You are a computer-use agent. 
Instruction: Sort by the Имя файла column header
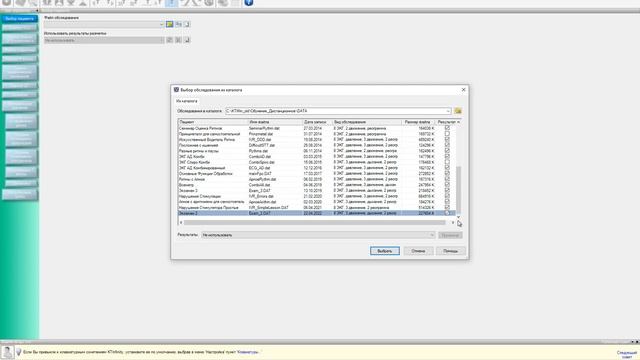pyautogui.click(x=276, y=122)
